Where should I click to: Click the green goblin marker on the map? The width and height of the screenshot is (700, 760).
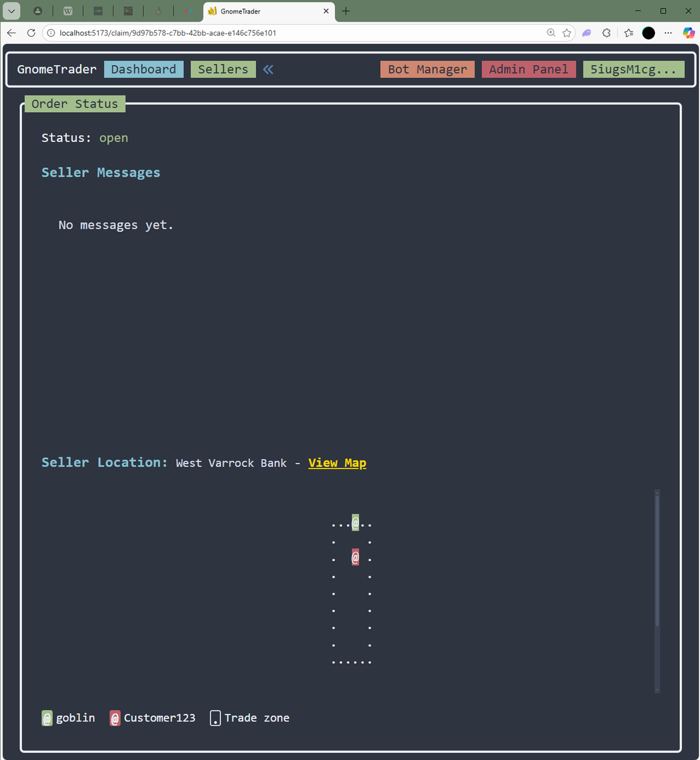tap(355, 522)
